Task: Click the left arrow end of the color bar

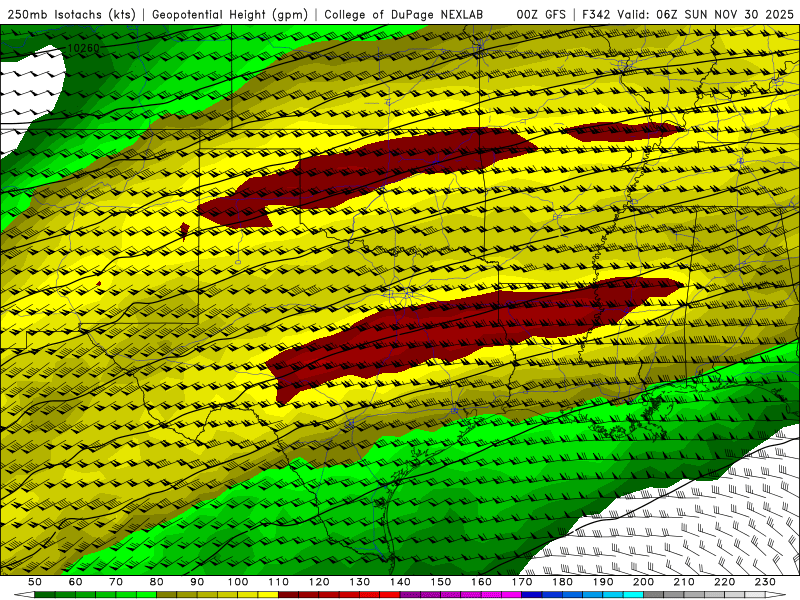Action: point(24,594)
